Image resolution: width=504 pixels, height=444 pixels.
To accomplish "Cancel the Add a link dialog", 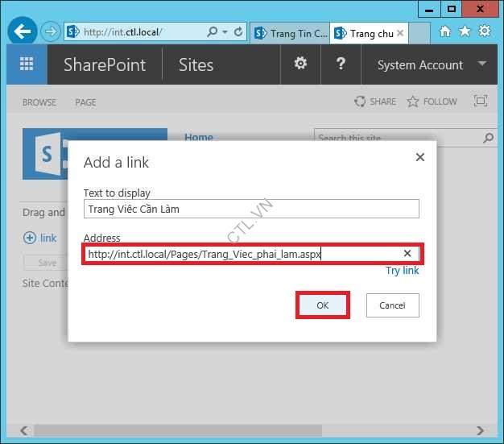I will (x=392, y=305).
